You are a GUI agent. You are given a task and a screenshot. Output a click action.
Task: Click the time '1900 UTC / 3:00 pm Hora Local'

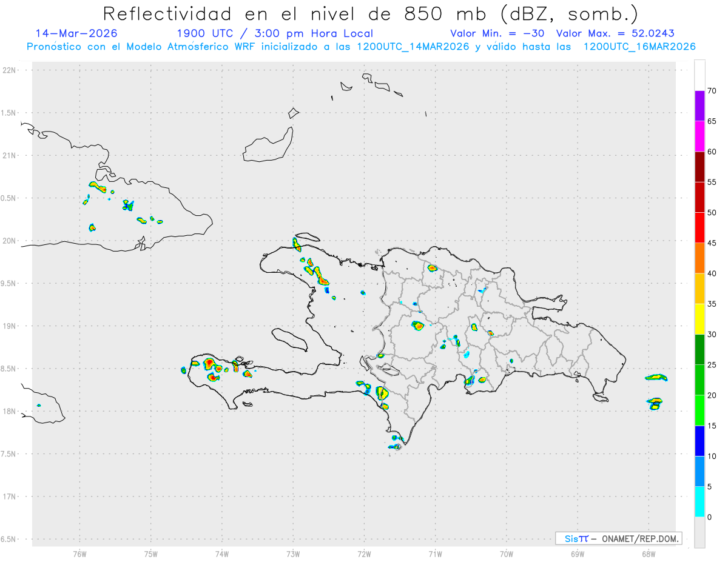(x=275, y=33)
